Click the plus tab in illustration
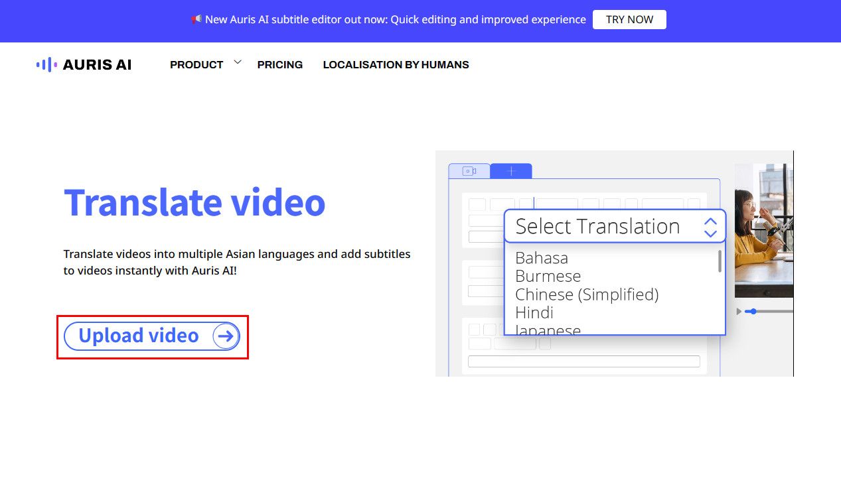Screen dimensions: 841x504 click(511, 171)
